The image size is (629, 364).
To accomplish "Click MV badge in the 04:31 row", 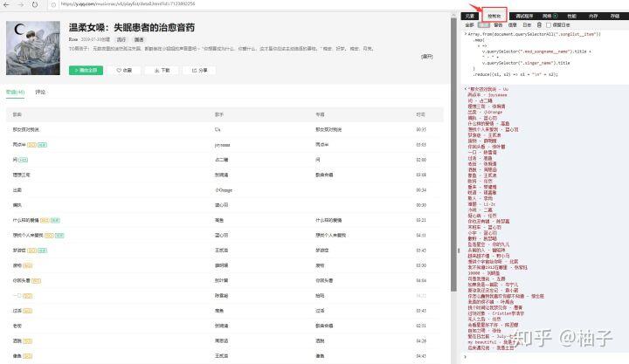I will tap(59, 236).
